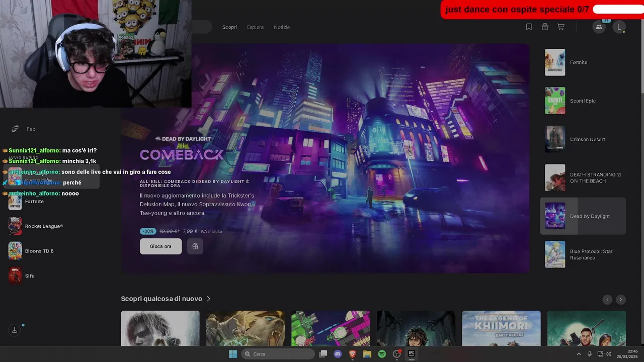Select Dead by Daylight in featured list
The height and width of the screenshot is (362, 644).
pos(583,216)
